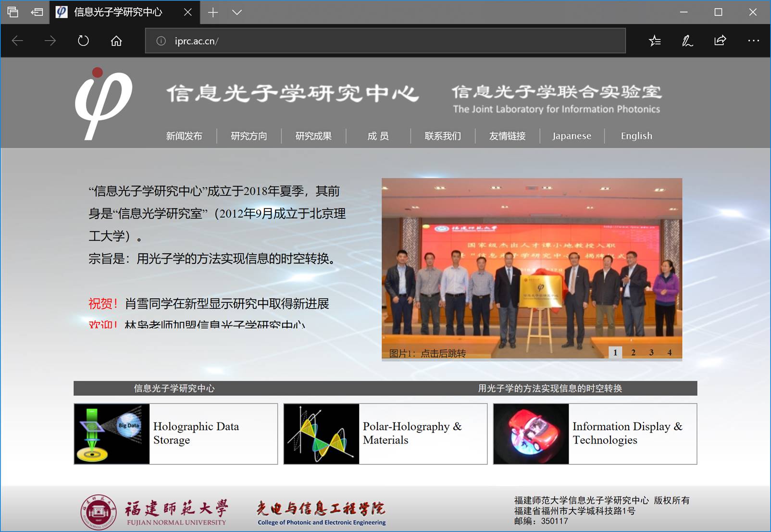Select slide 4 in the slideshow

point(669,352)
